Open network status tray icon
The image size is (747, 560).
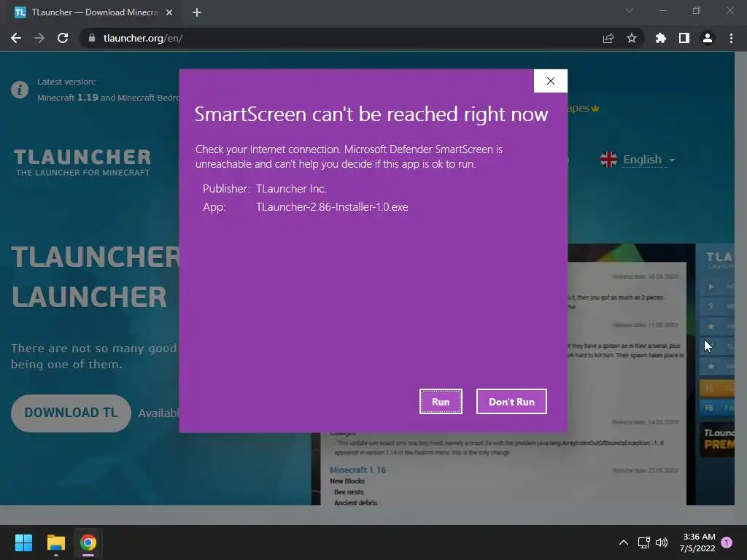(x=643, y=542)
